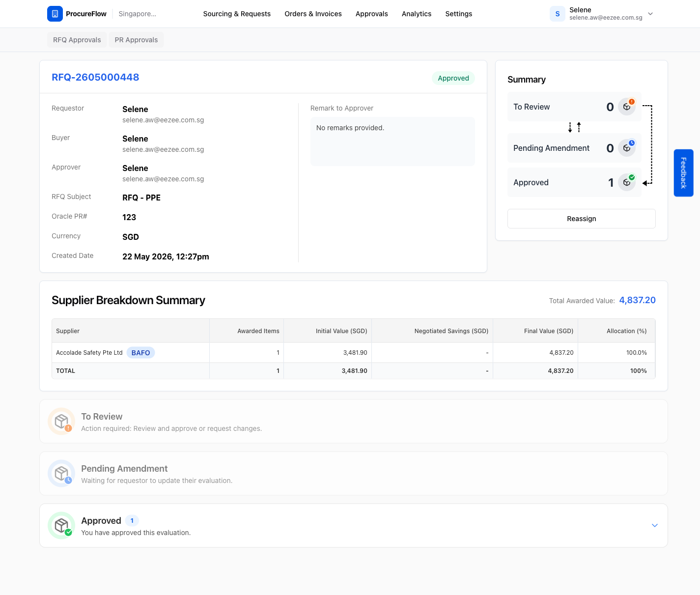This screenshot has height=595, width=700.
Task: Click the ProcureFlow building logo icon
Action: point(55,14)
